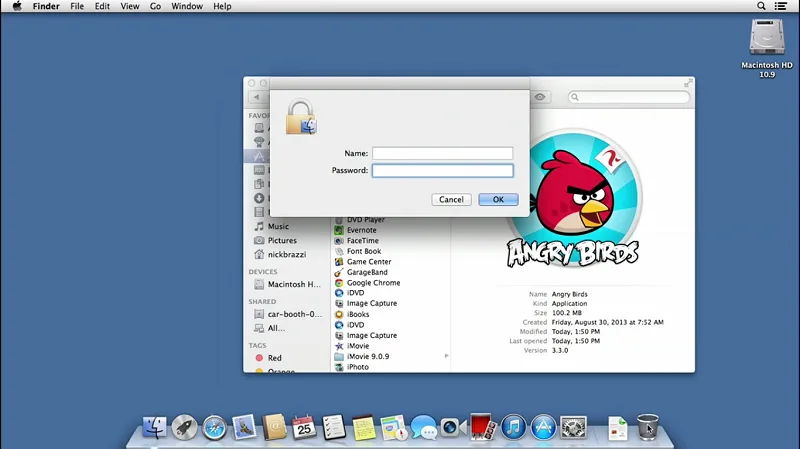Open Finder from the Dock
Viewport: 800px width, 449px height.
click(x=154, y=428)
